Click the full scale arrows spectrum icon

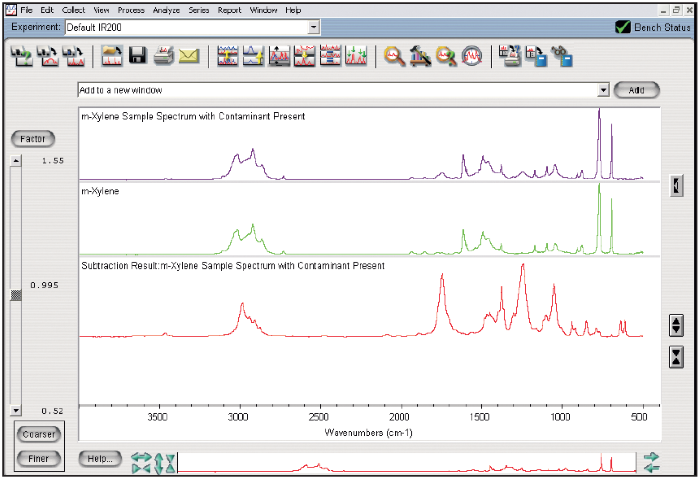click(x=279, y=56)
